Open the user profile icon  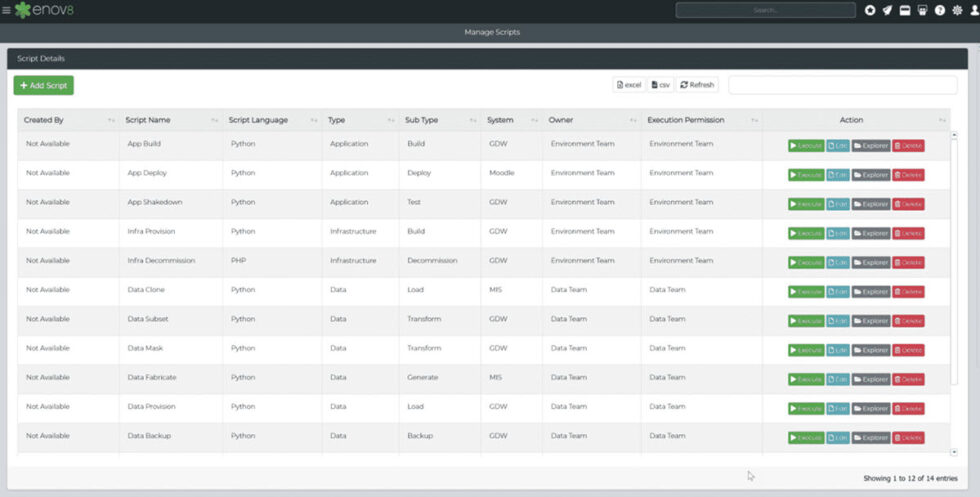click(972, 10)
